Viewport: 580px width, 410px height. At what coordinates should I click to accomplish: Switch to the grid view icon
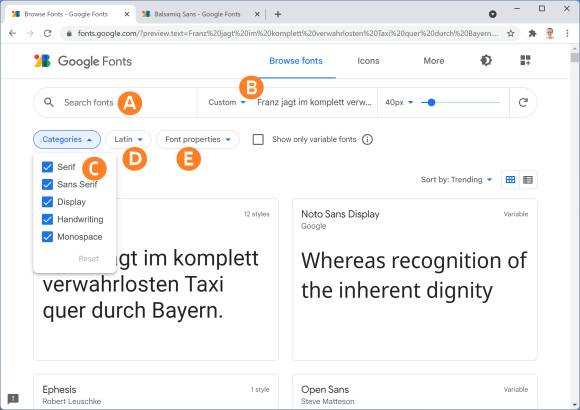point(510,180)
